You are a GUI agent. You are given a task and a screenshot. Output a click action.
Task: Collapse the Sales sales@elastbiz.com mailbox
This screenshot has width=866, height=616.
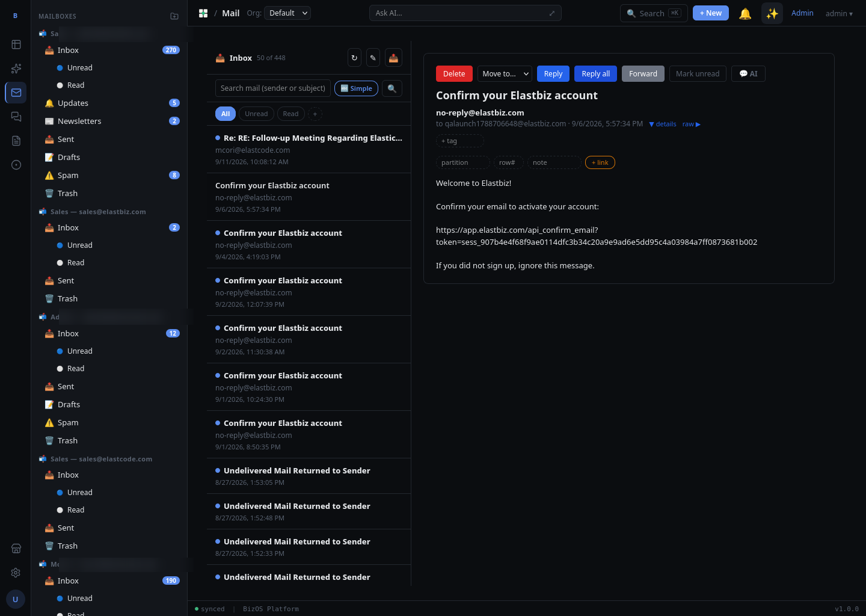click(98, 212)
